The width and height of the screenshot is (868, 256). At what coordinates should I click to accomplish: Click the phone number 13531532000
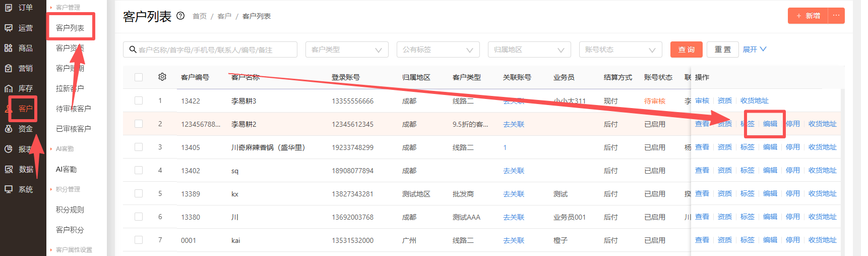point(352,240)
